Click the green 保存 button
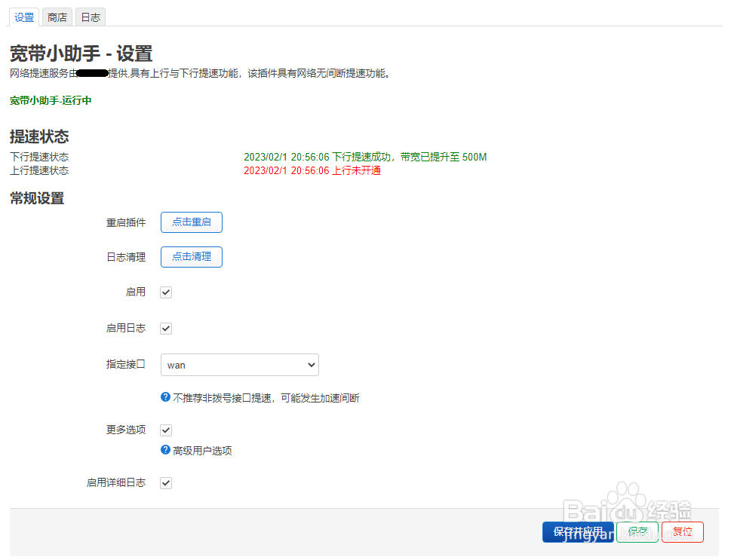This screenshot has width=734, height=560. point(637,532)
